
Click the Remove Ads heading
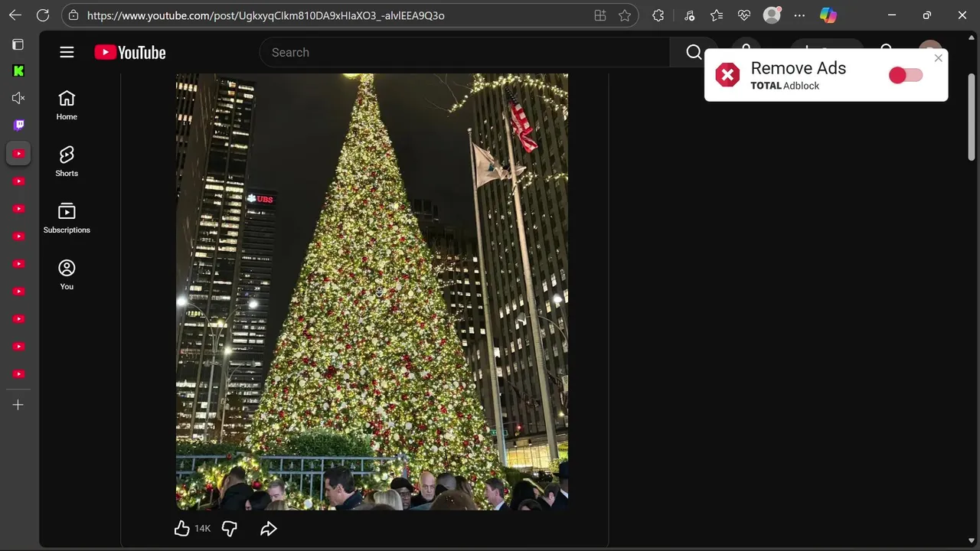click(798, 68)
